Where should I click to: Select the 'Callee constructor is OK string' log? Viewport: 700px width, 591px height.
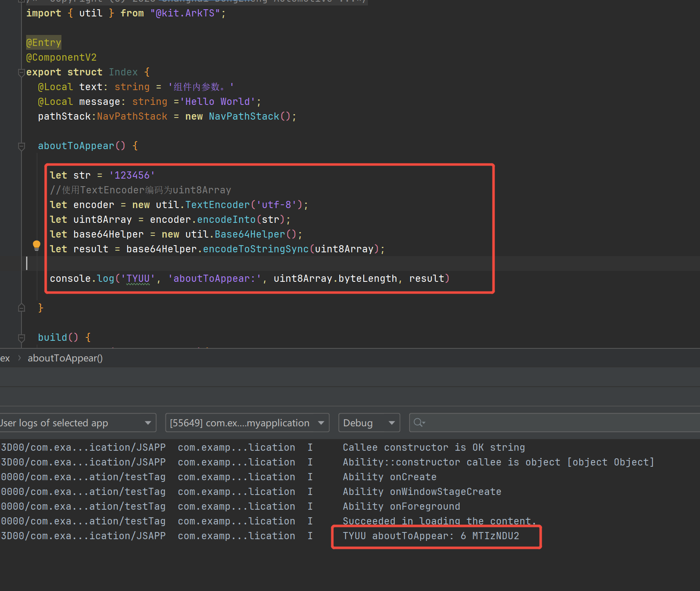(x=434, y=447)
